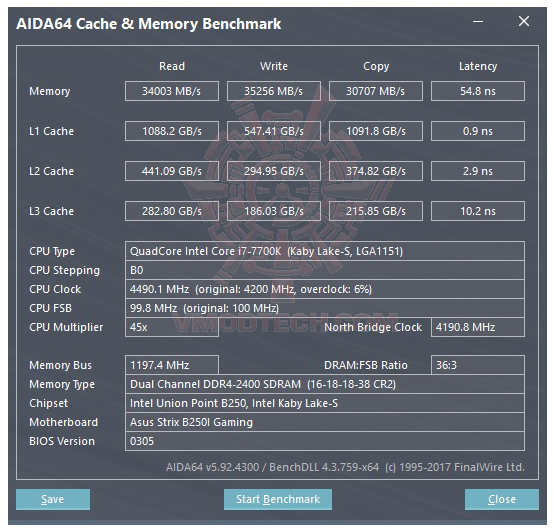Minimize the AIDA64 benchmark window
This screenshot has width=554, height=530.
(478, 22)
